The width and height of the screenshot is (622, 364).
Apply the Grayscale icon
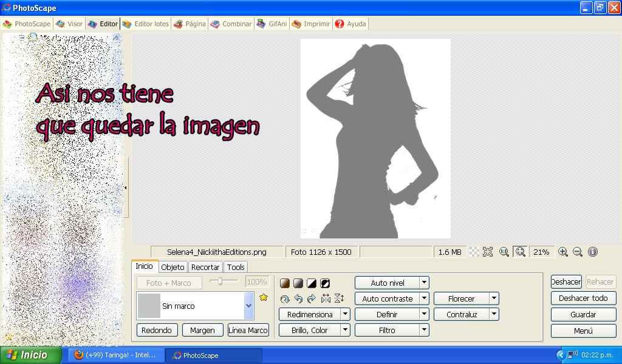tap(298, 283)
